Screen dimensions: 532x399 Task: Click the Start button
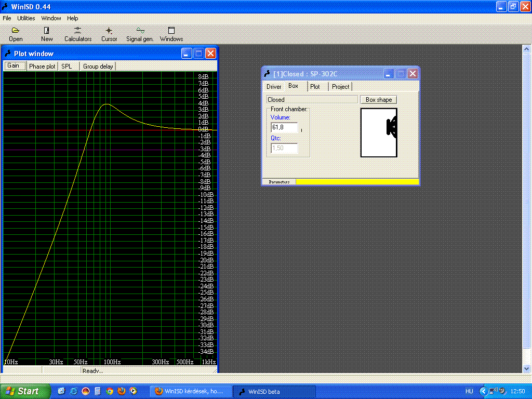pyautogui.click(x=23, y=391)
